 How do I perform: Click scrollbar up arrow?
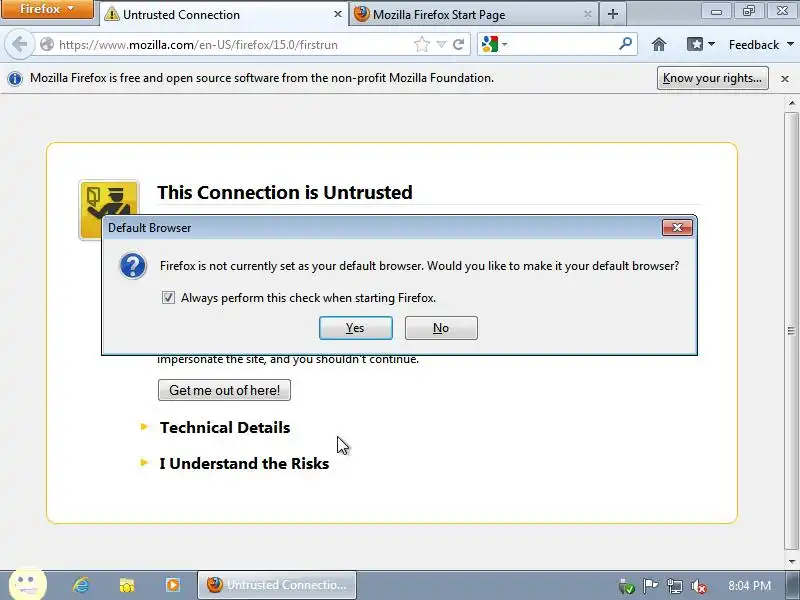click(791, 103)
